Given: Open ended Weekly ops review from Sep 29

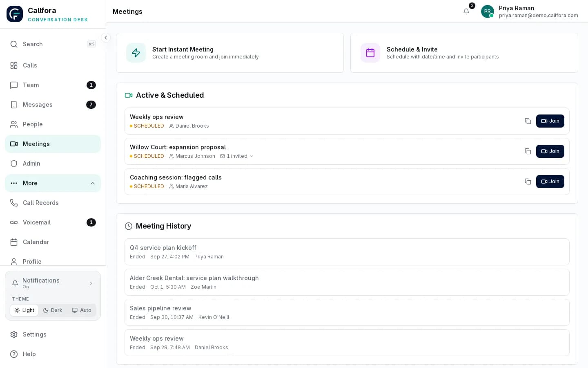Looking at the screenshot, I should (x=347, y=343).
